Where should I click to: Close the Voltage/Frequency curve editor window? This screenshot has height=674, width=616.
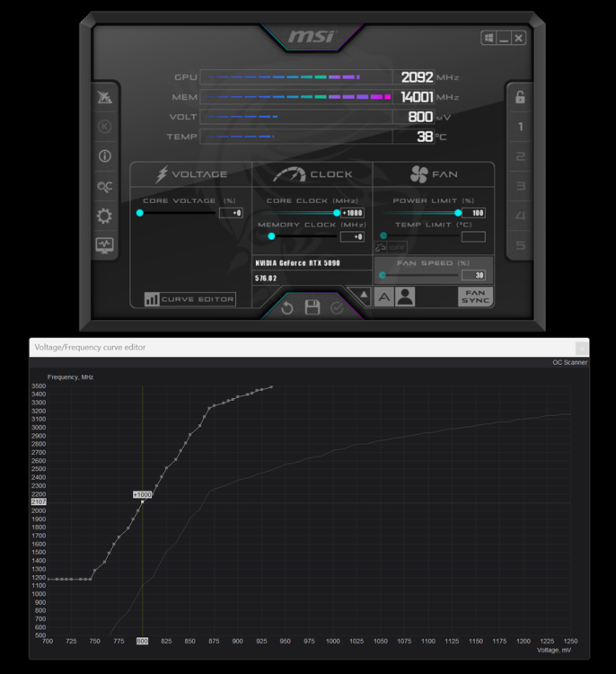[581, 348]
